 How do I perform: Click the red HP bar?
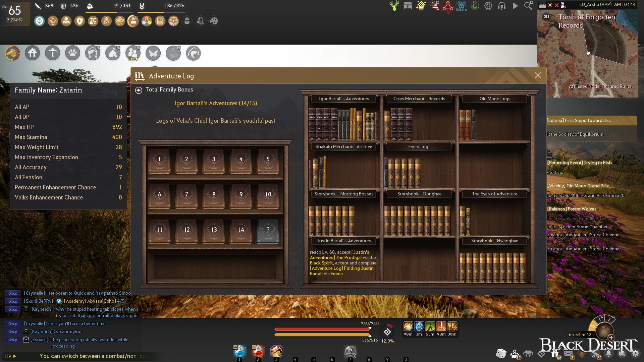pos(322,329)
